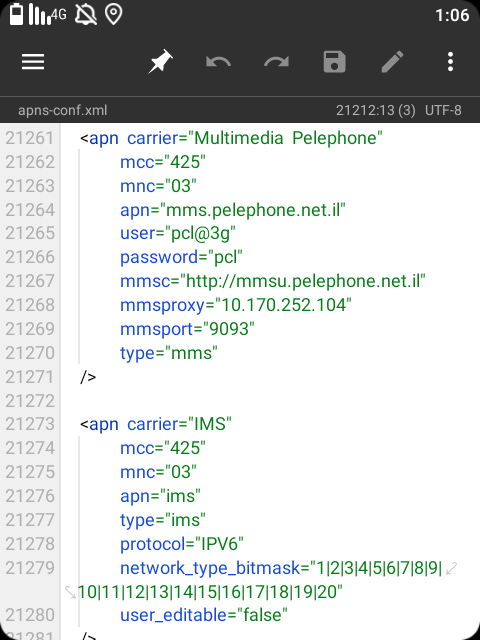Toggle edit mode with pencil icon
The height and width of the screenshot is (640, 480).
click(392, 62)
